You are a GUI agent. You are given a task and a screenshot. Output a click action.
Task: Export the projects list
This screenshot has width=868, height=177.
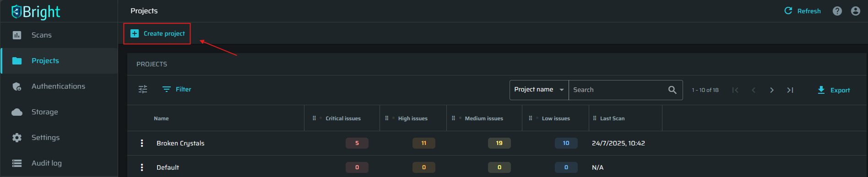tap(834, 90)
